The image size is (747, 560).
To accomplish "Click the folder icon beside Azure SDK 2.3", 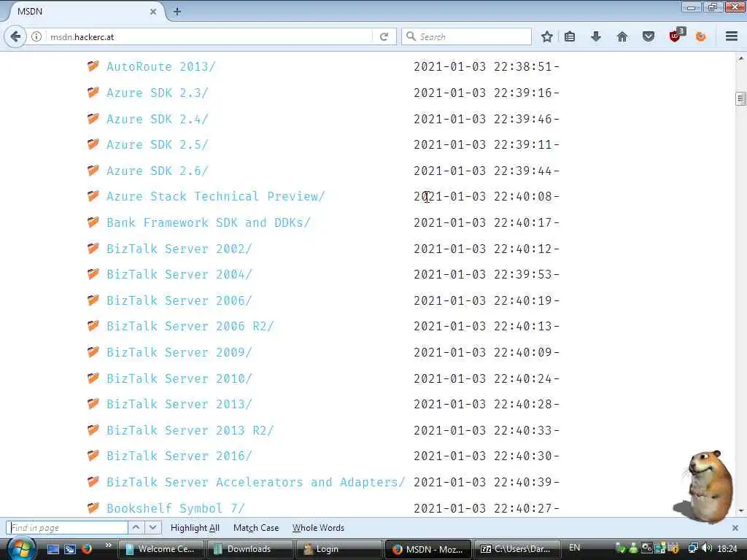I will (x=93, y=92).
